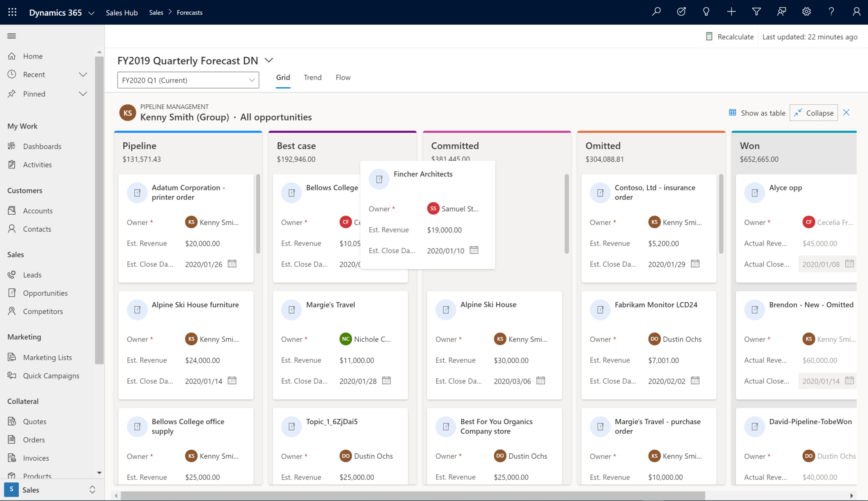Open the filter icon in the top bar
The image size is (868, 501).
(x=757, y=11)
